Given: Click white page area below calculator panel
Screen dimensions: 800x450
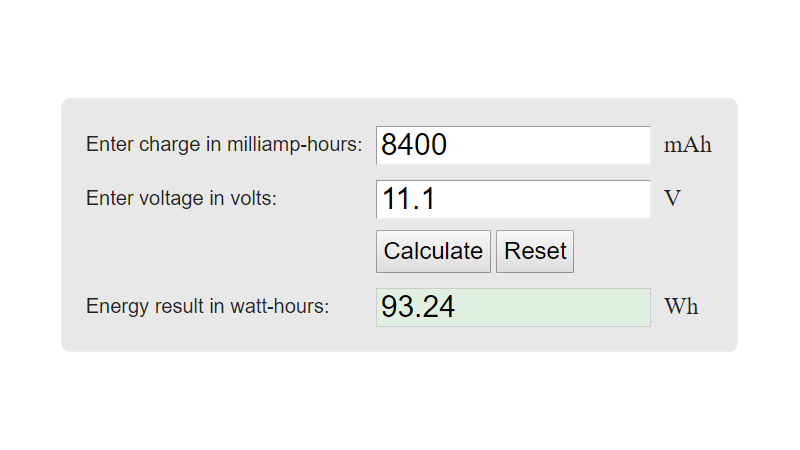Looking at the screenshot, I should pyautogui.click(x=400, y=400).
